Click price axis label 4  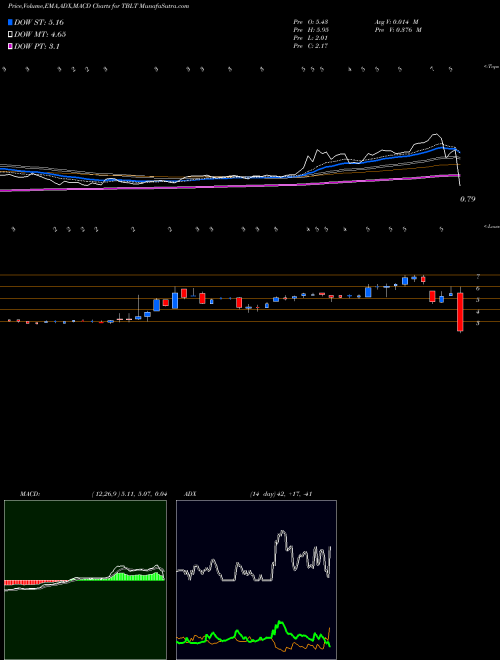(x=478, y=312)
